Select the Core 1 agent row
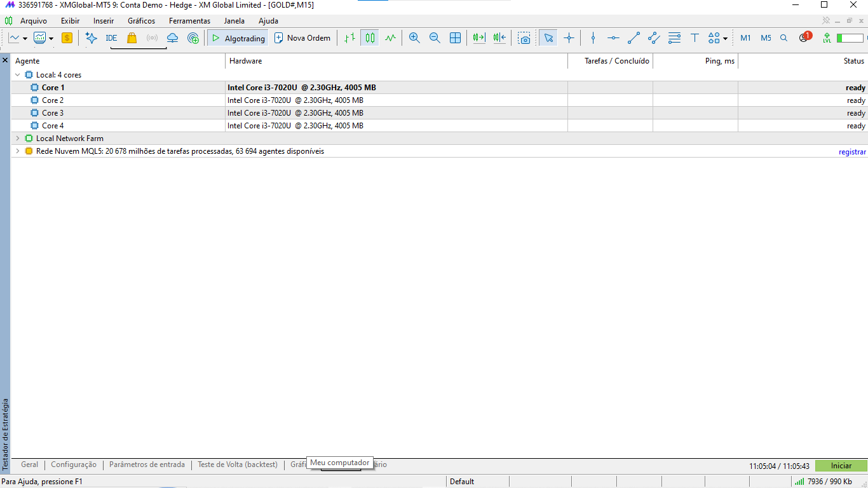Viewport: 868px width, 488px height. [439, 88]
